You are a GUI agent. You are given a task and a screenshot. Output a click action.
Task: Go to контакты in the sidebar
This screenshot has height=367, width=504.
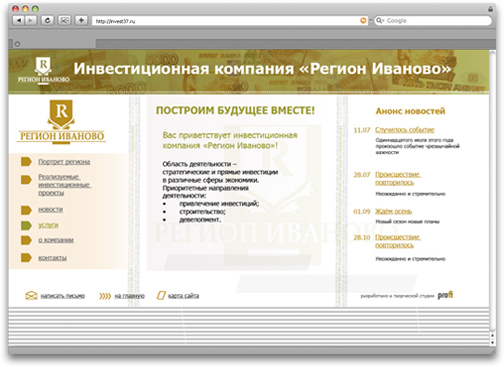[x=52, y=258]
